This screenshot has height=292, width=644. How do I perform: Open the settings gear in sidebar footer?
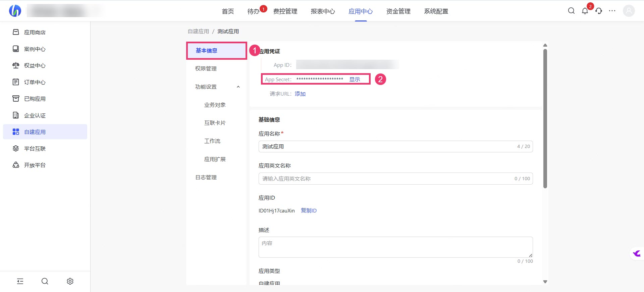click(x=70, y=281)
